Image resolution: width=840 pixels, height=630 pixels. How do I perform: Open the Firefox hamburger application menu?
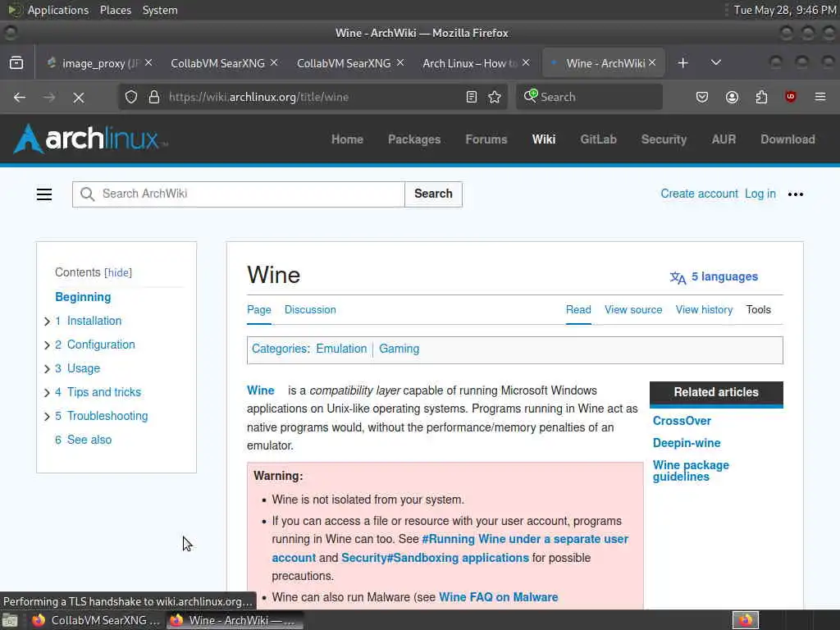click(x=820, y=97)
